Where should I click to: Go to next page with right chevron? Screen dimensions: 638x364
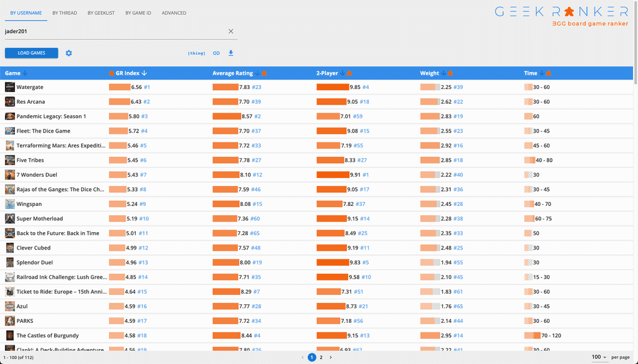coord(330,358)
